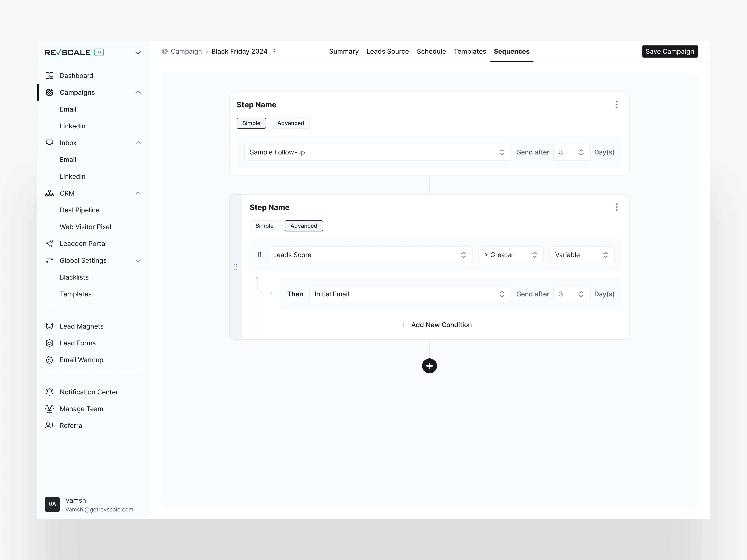Click the Global Settings sliders icon
The image size is (747, 560).
50,261
